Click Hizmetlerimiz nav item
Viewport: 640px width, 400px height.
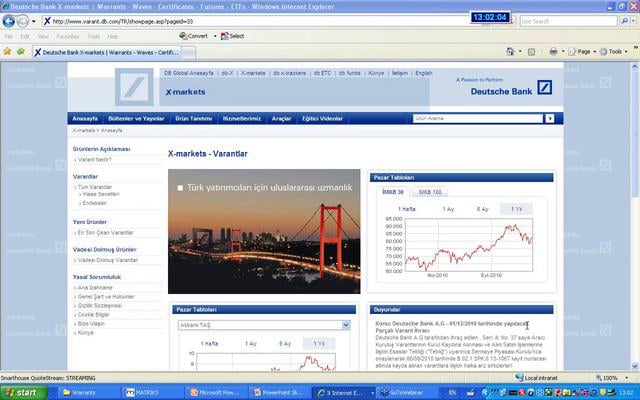[x=242, y=118]
